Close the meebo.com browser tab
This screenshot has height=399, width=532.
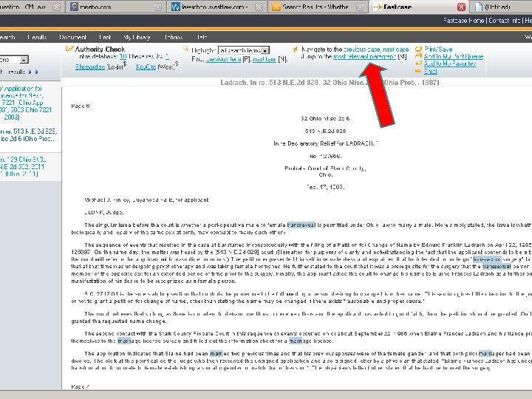[158, 7]
